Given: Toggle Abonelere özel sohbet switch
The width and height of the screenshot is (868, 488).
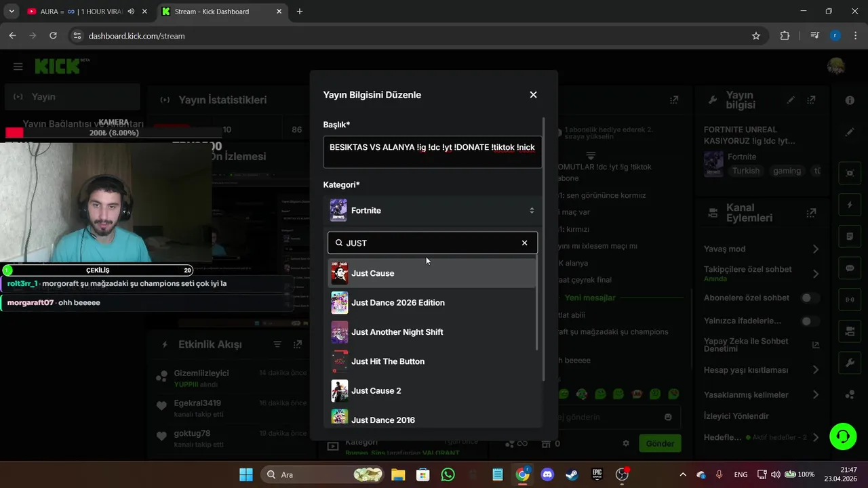Looking at the screenshot, I should (x=810, y=298).
